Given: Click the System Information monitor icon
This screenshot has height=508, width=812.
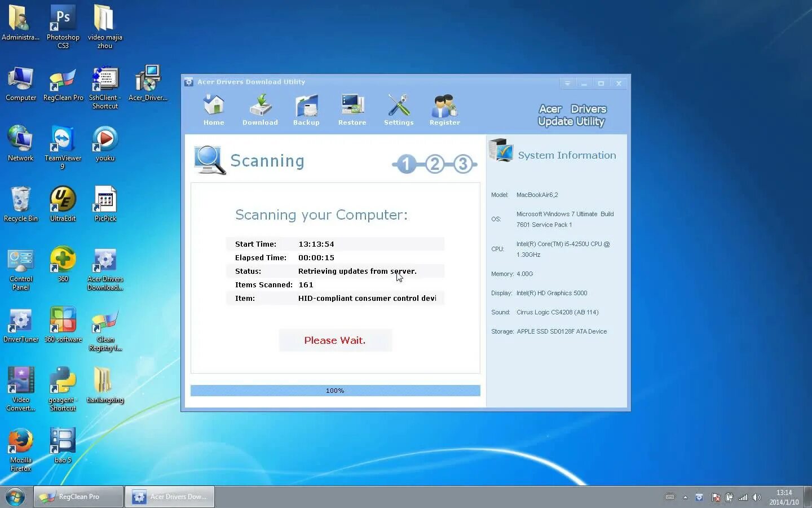Looking at the screenshot, I should pos(501,151).
